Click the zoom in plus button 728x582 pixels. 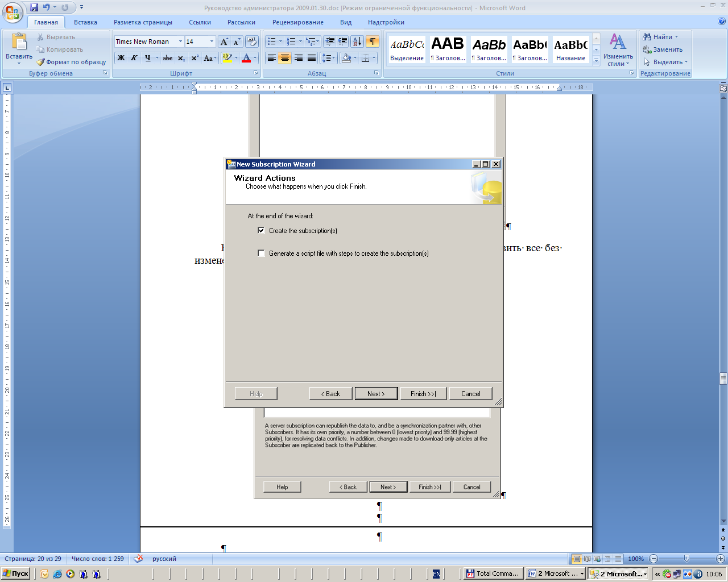(721, 559)
